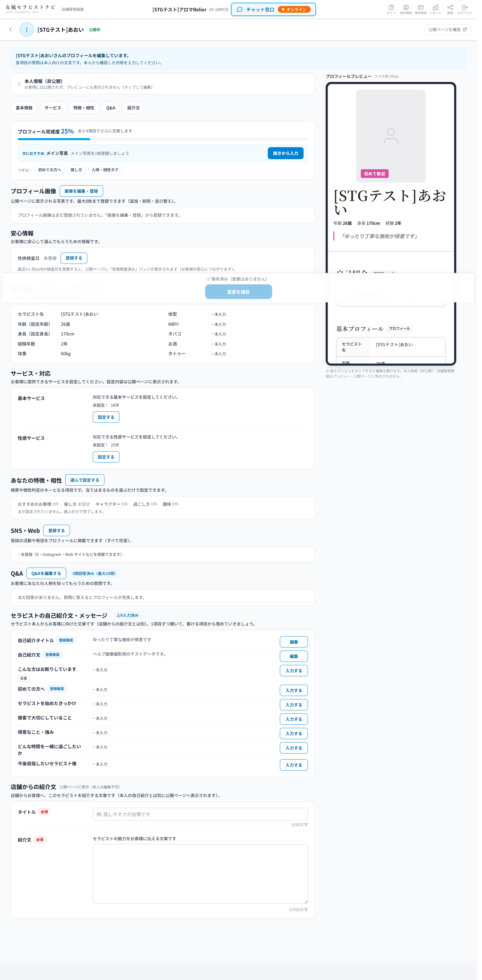Select the 初めての方へ suggestion chip
This screenshot has width=482, height=980.
[x=50, y=170]
